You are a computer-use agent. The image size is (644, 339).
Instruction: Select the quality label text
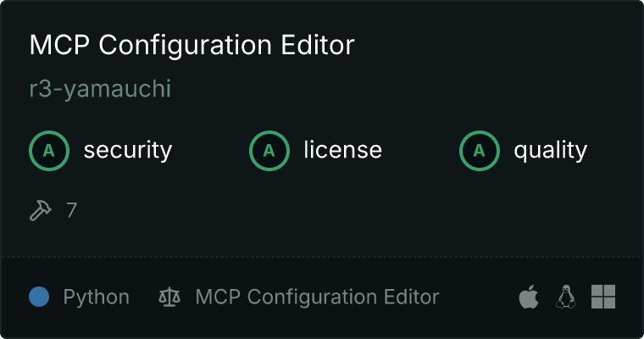(550, 150)
